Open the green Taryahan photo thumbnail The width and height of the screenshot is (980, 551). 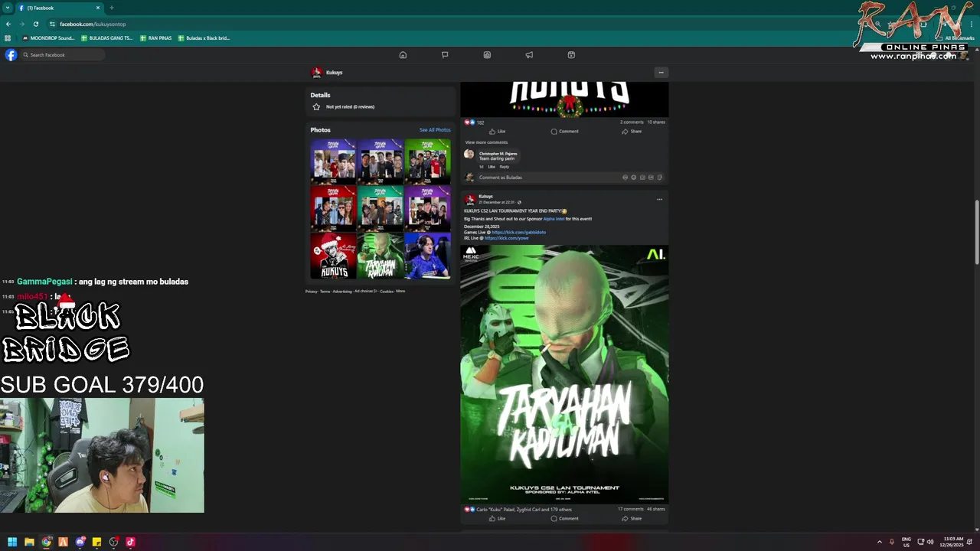tap(380, 256)
